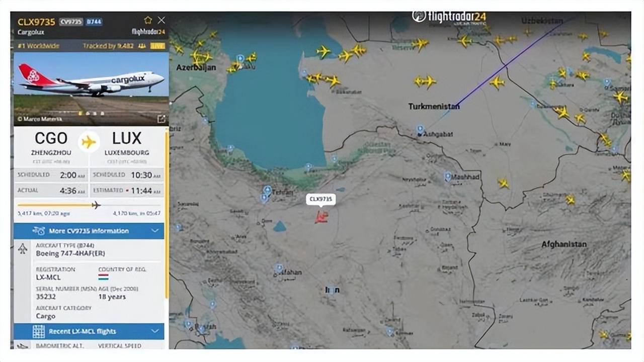
Task: Bookmark flight CLX9735 with the star icon
Action: point(148,21)
